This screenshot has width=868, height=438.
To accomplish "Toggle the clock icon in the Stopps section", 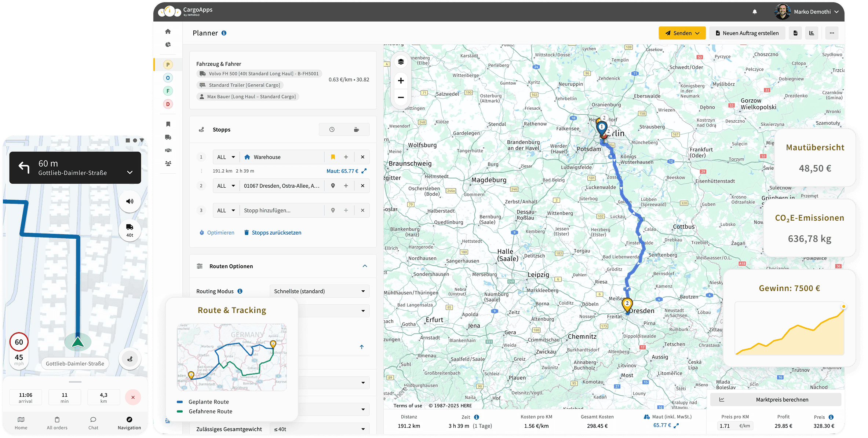I will 332,129.
